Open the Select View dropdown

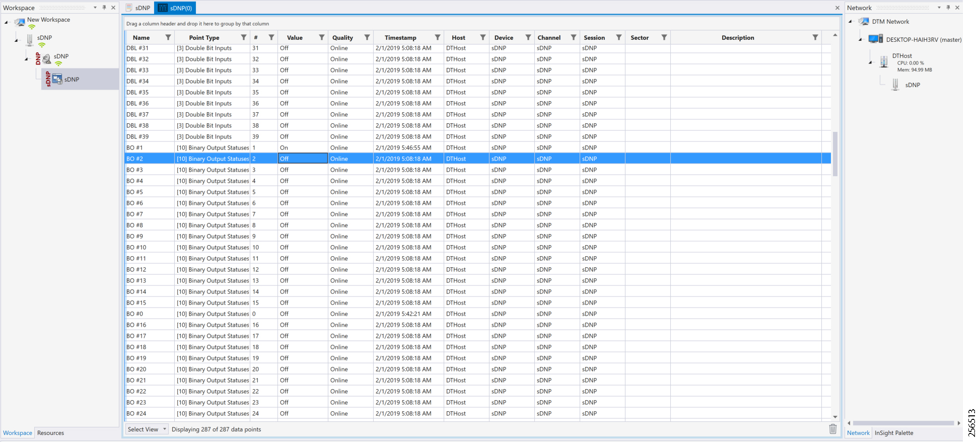[147, 429]
